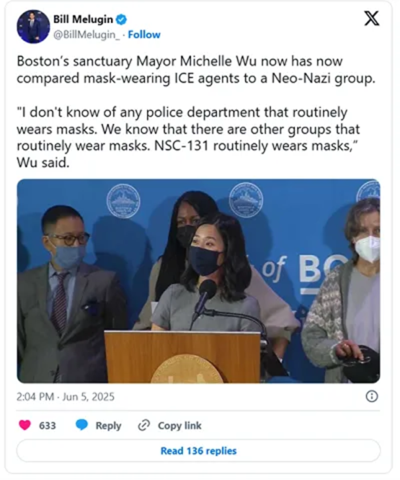Open the tweet info circle icon
The height and width of the screenshot is (480, 400).
[372, 396]
